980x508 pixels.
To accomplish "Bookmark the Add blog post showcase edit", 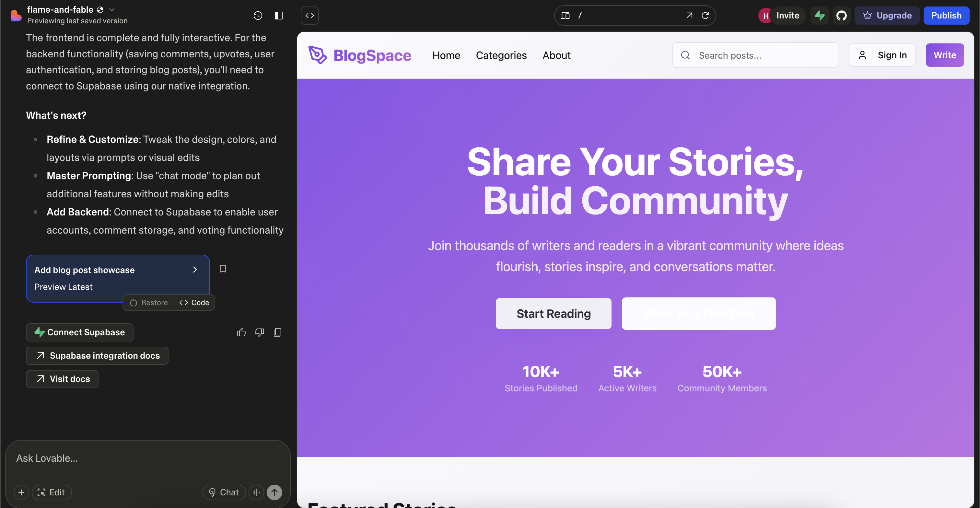I will coord(223,269).
